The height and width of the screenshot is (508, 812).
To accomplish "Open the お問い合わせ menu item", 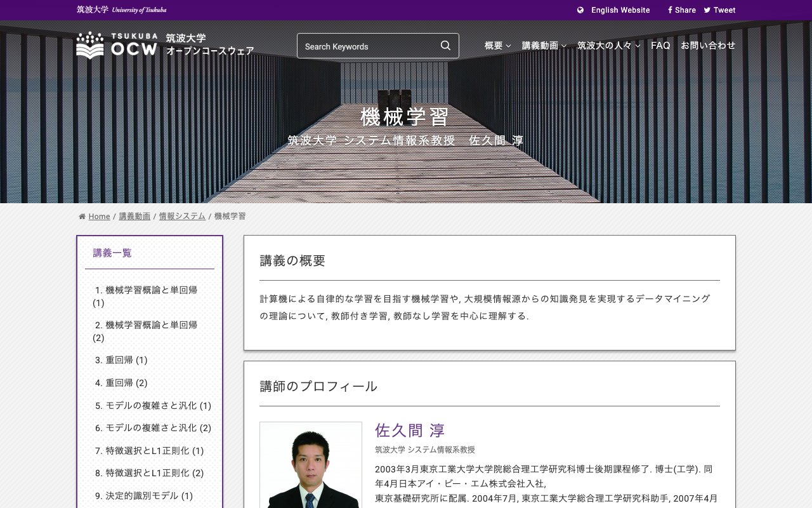I will tap(708, 46).
